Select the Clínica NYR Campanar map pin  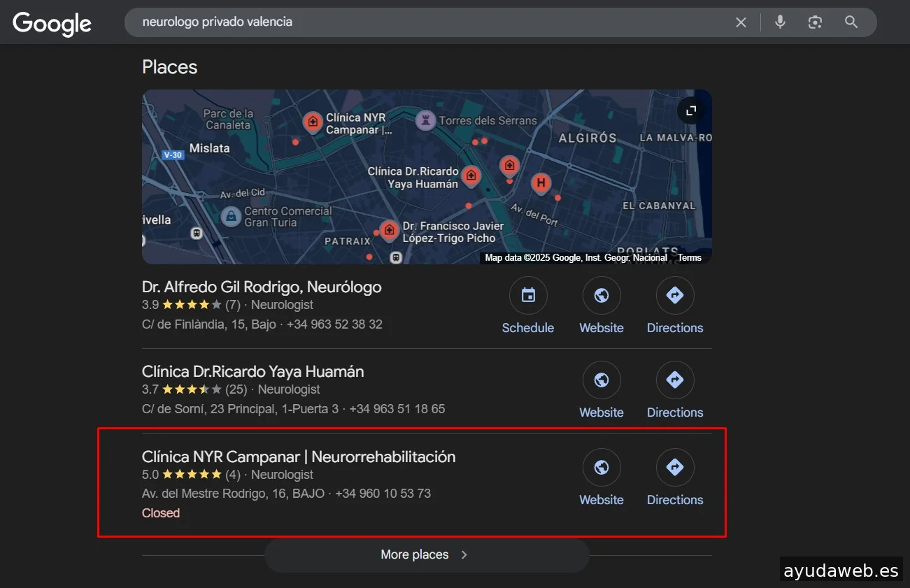pyautogui.click(x=313, y=122)
